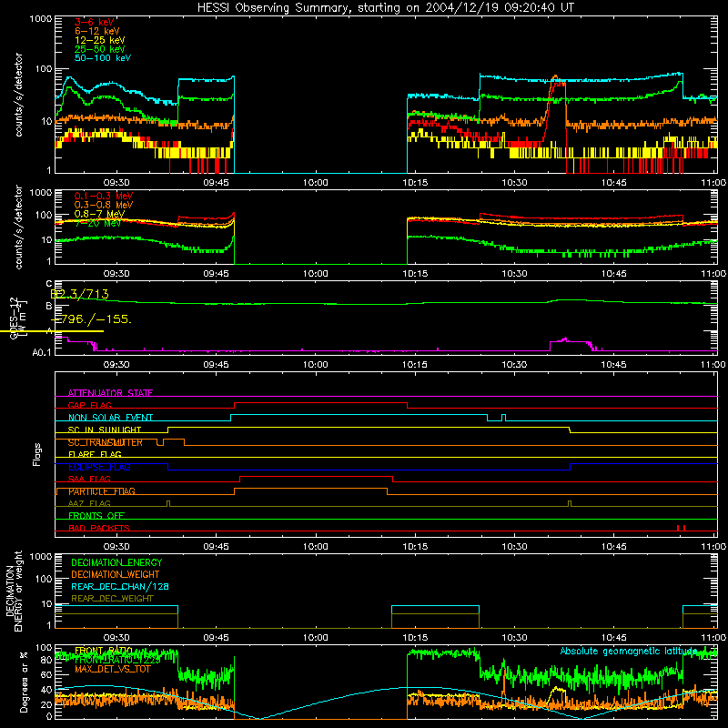Click the 'Absolute geomagnetic latitude' label
728x728 pixels.
click(x=629, y=651)
